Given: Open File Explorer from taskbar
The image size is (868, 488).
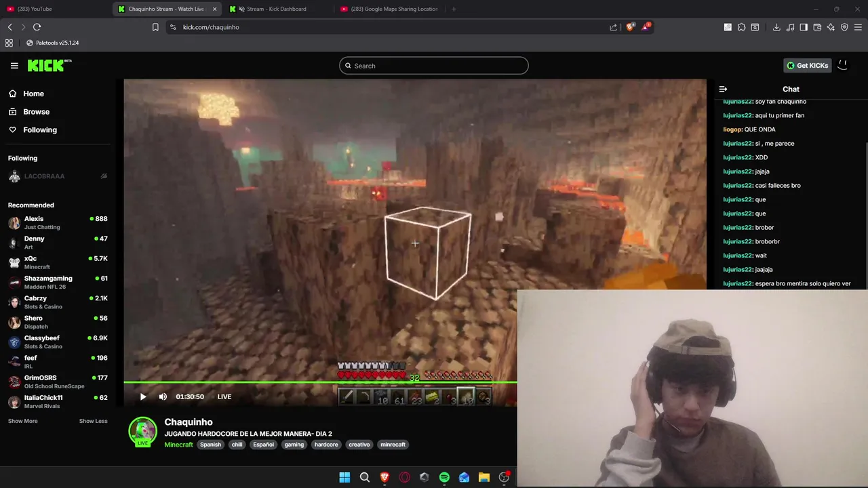Looking at the screenshot, I should coord(484,477).
